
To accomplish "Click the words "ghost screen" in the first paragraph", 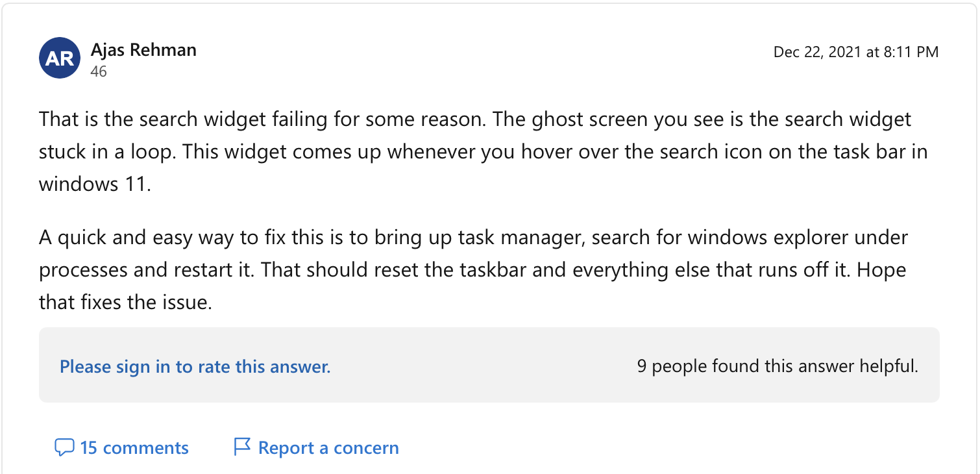I will pyautogui.click(x=581, y=120).
